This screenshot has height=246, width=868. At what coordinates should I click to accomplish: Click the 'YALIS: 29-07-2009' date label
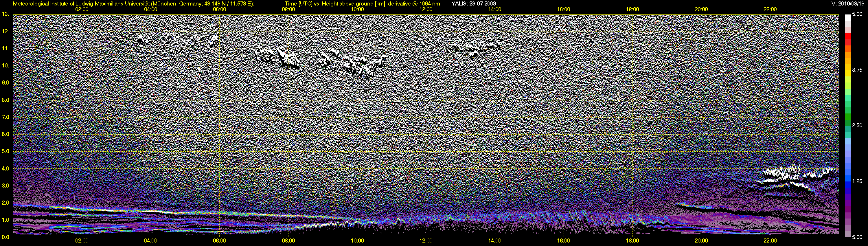(473, 4)
